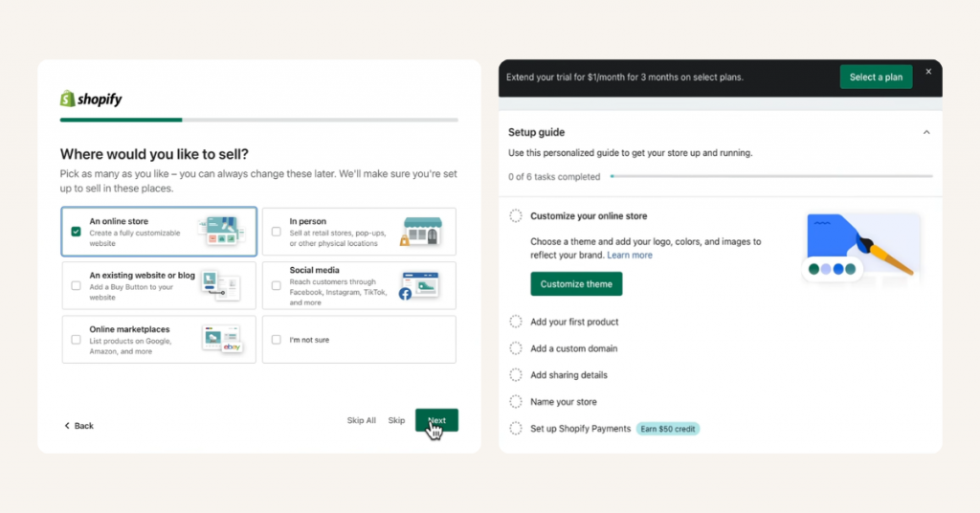Check the Social media checkbox

click(277, 285)
